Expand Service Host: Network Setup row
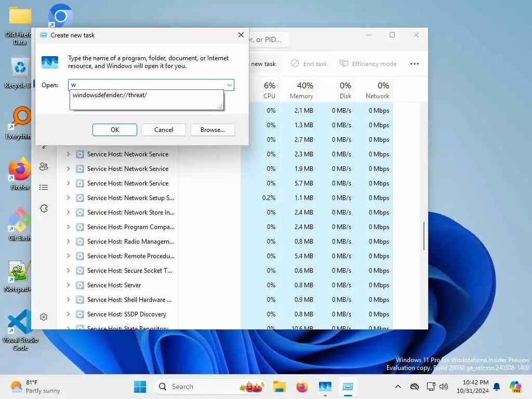Image resolution: width=532 pixels, height=399 pixels. [68, 198]
